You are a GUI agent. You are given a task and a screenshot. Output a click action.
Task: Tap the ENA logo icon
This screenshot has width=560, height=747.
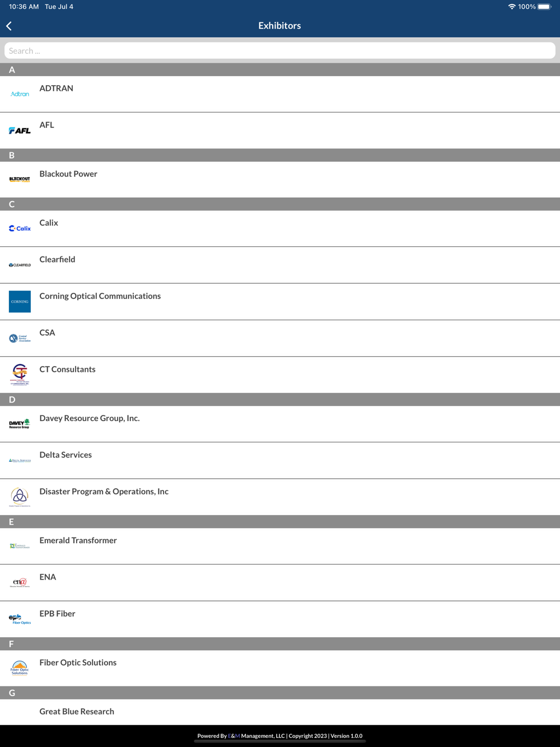pos(20,582)
